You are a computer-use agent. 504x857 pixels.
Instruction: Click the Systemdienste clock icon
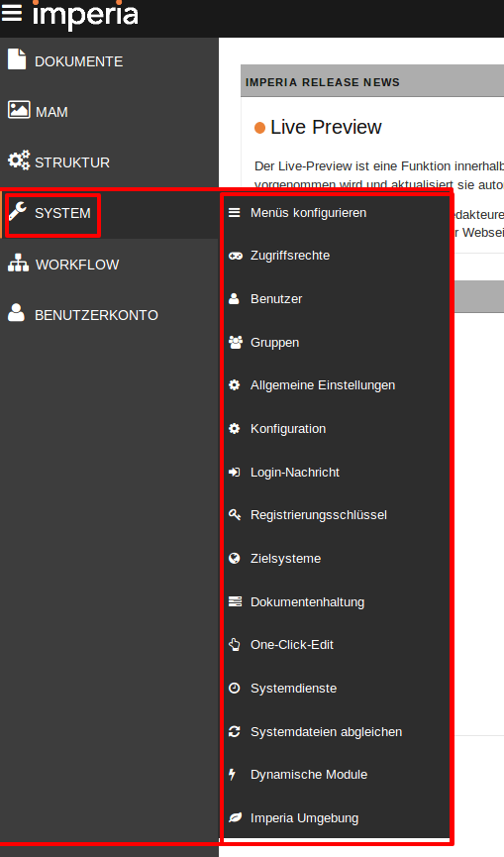coord(235,689)
